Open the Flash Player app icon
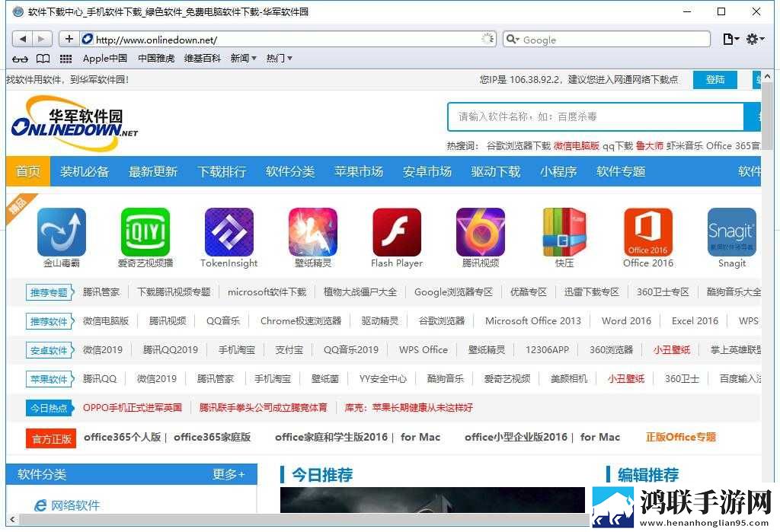The height and width of the screenshot is (532, 780). (396, 232)
